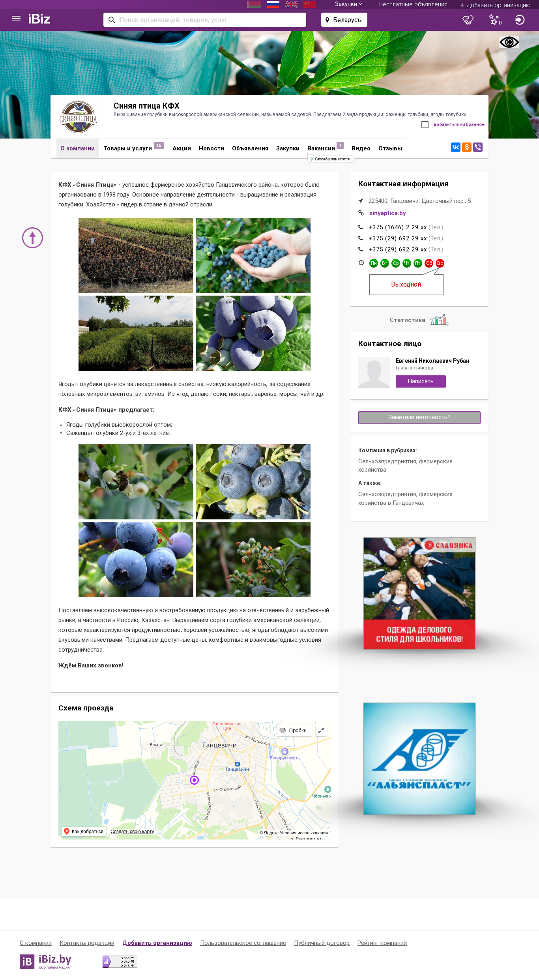Open the sinyaptica.by website link
Image resolution: width=539 pixels, height=980 pixels.
tap(387, 213)
